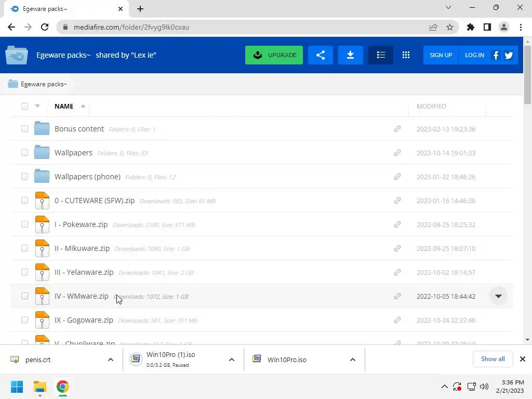The width and height of the screenshot is (532, 399).
Task: Switch to grid view
Action: click(406, 55)
